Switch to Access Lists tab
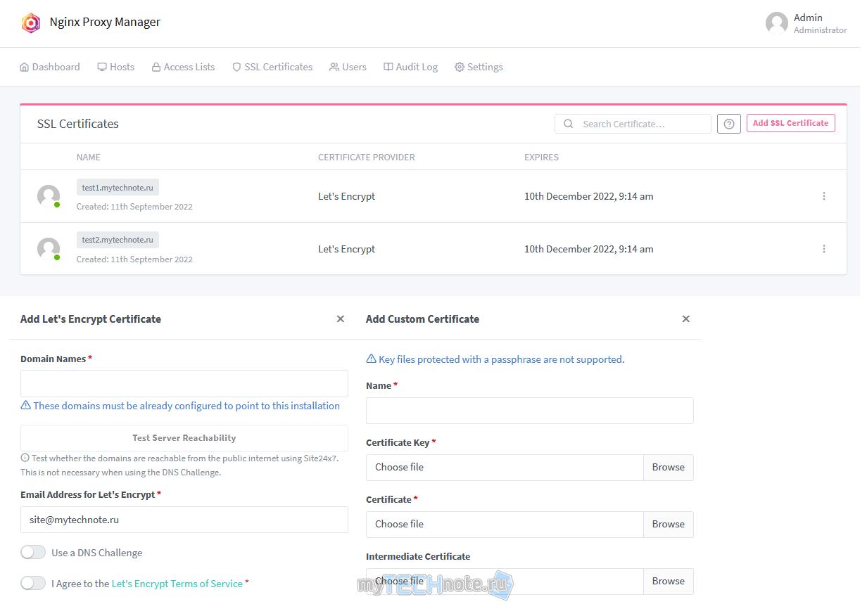This screenshot has width=867, height=616. pyautogui.click(x=183, y=67)
